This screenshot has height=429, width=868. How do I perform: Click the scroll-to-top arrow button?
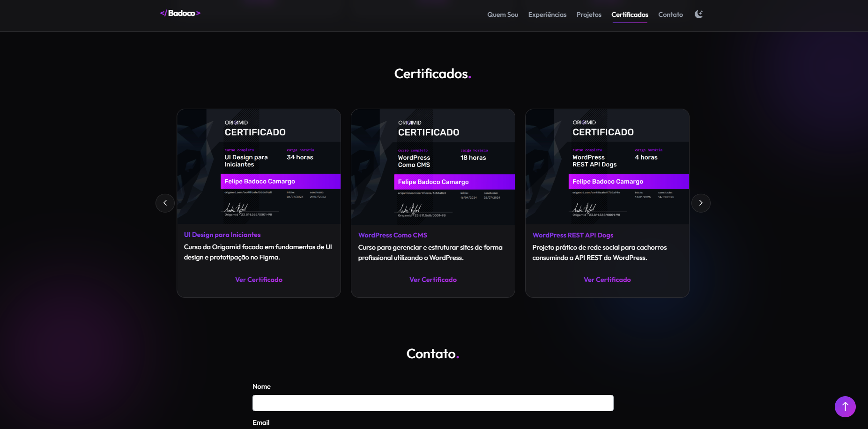[x=845, y=407]
